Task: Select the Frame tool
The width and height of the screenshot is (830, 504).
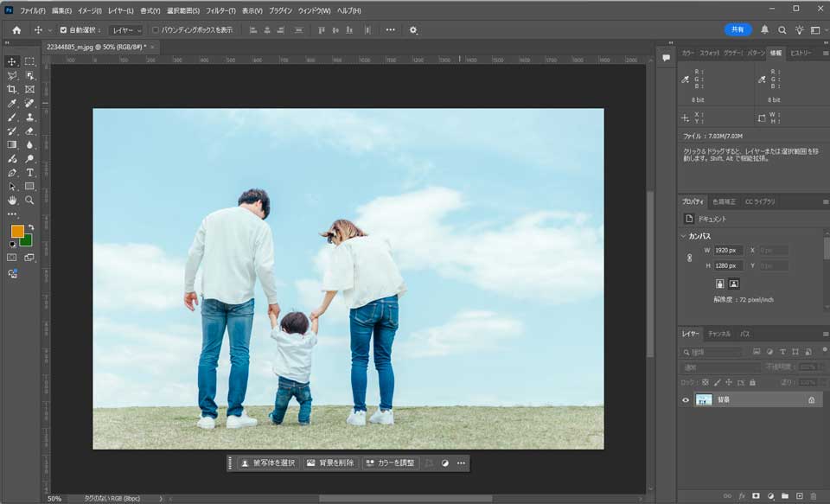Action: [x=29, y=89]
